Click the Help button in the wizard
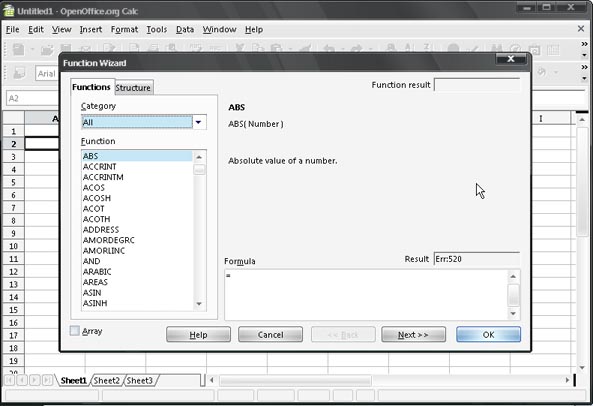Image resolution: width=593 pixels, height=406 pixels. click(x=198, y=335)
